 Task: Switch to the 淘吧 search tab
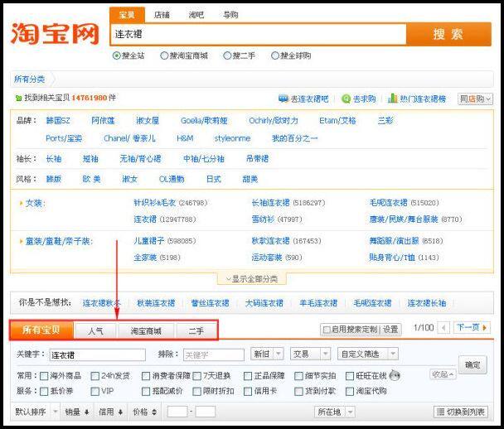click(196, 15)
